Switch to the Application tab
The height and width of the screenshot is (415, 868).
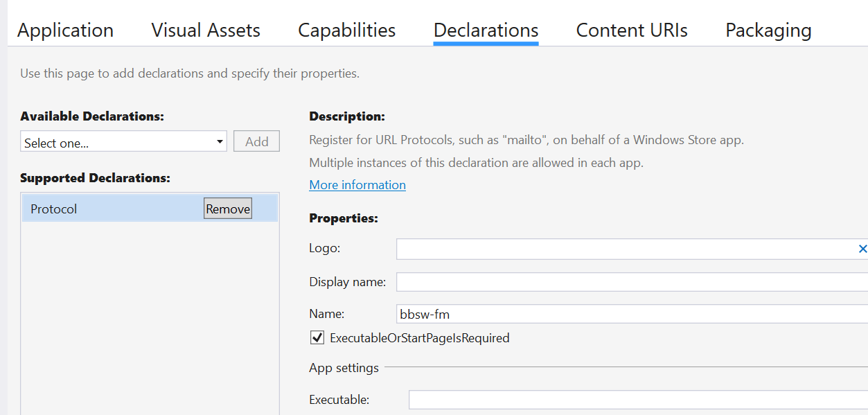pyautogui.click(x=65, y=30)
